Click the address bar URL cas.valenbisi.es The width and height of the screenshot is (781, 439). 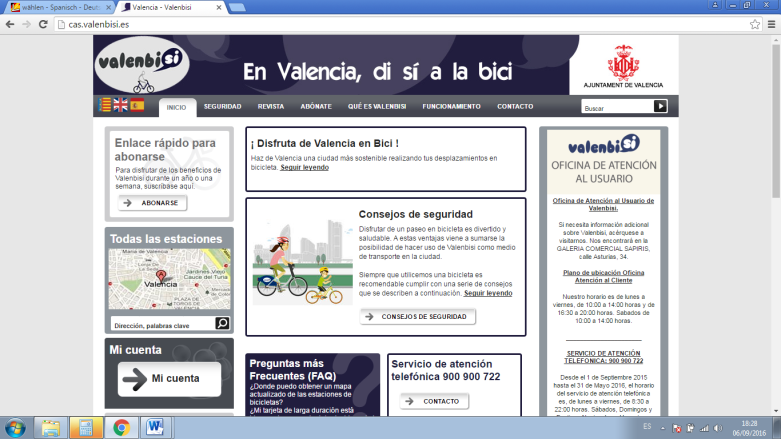pyautogui.click(x=99, y=24)
